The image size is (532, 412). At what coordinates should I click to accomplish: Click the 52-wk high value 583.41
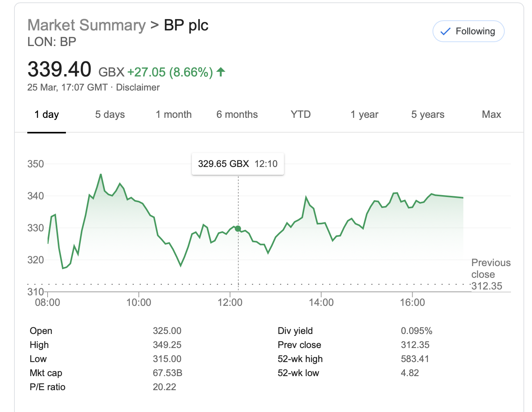[x=415, y=359]
